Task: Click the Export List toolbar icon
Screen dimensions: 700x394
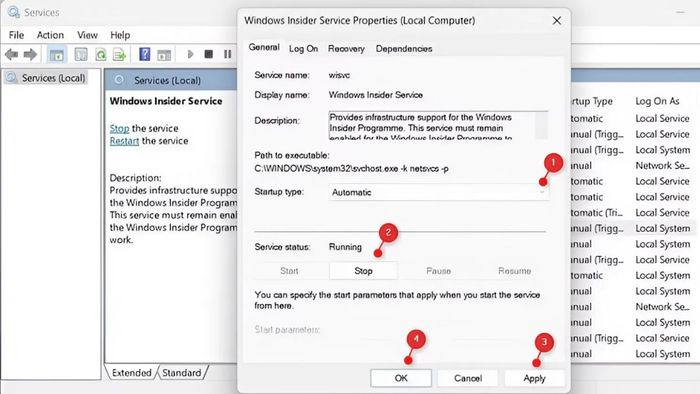Action: [120, 54]
